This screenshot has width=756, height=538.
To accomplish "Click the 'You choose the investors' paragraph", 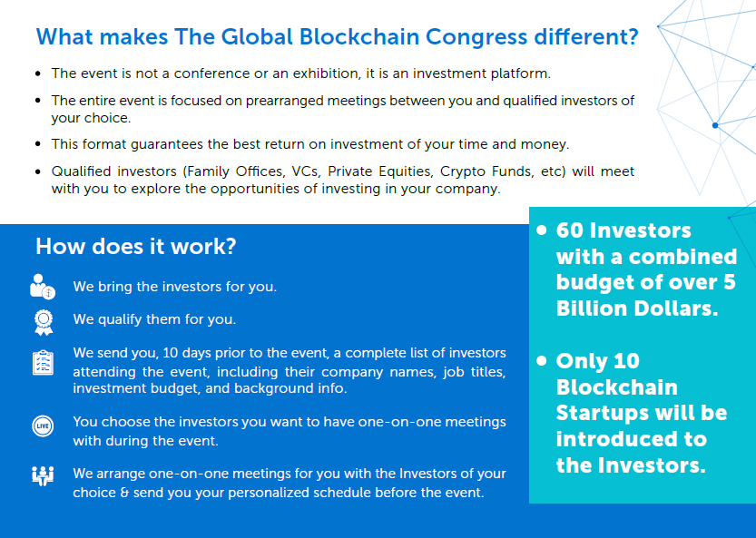I will coord(290,431).
